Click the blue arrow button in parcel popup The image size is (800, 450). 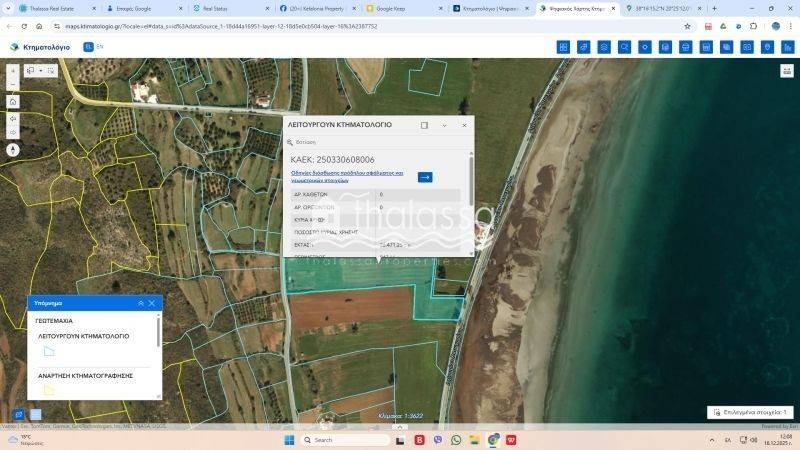tap(425, 177)
